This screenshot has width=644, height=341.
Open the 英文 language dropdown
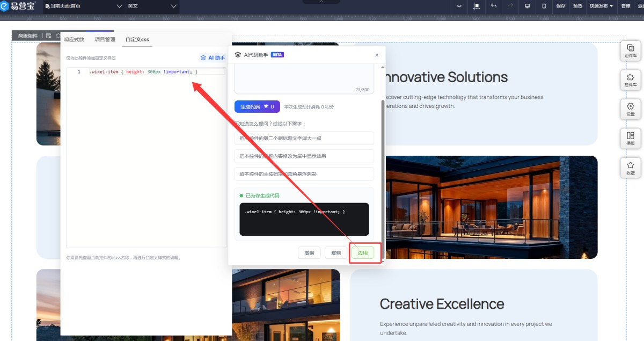click(152, 6)
